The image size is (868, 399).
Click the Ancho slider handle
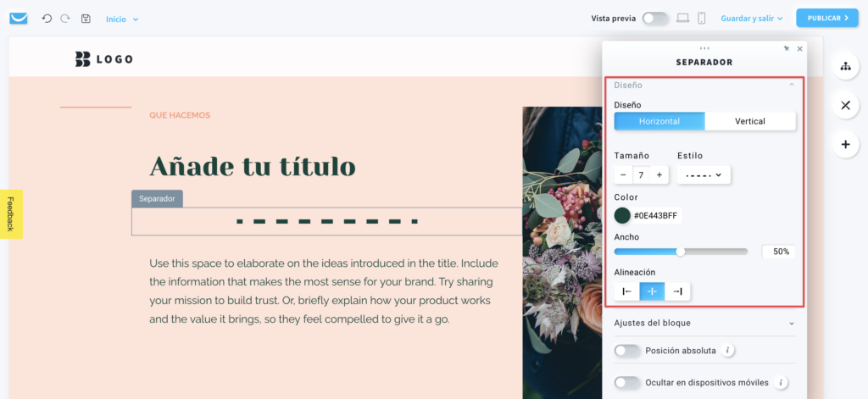pos(681,252)
